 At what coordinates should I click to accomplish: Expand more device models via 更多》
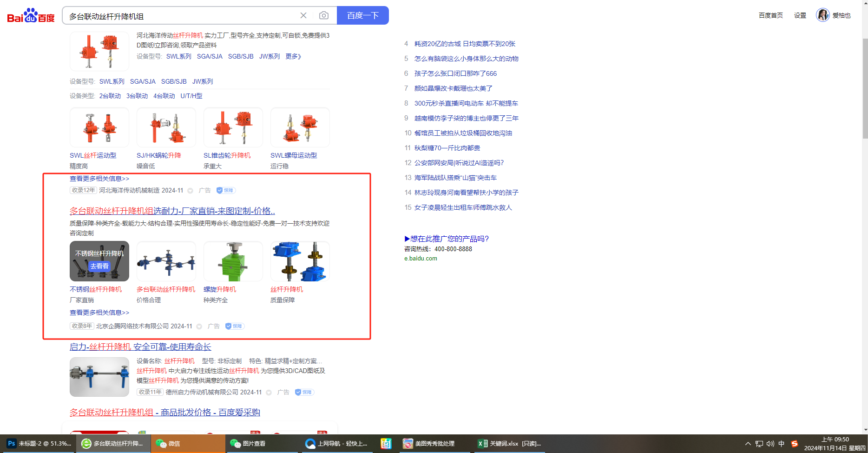[x=293, y=56]
